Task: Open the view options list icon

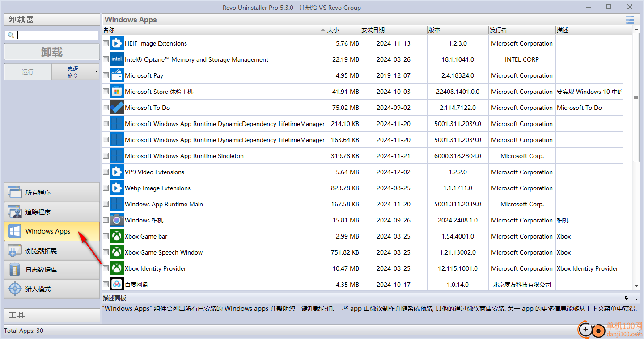Action: pos(630,20)
